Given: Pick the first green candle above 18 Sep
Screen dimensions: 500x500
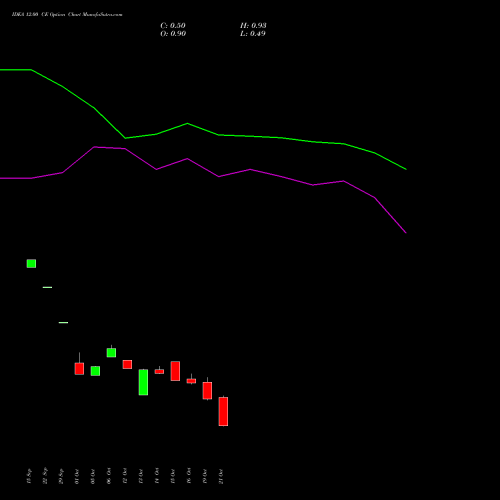Looking at the screenshot, I should tap(31, 263).
